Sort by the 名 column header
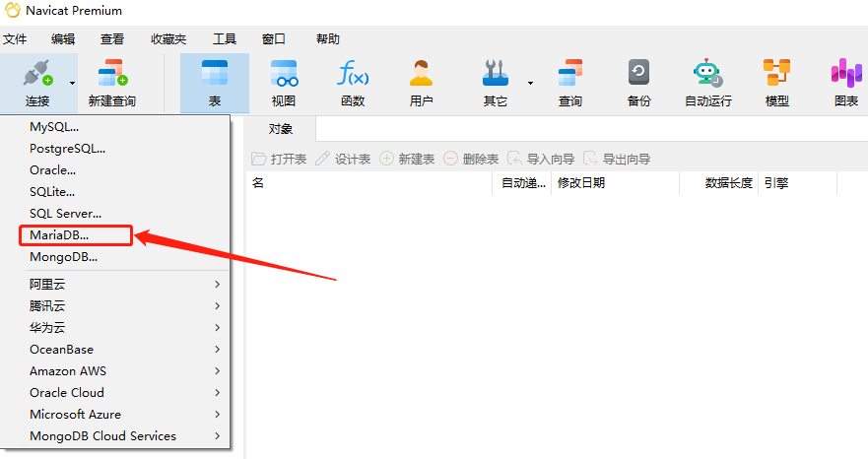The image size is (868, 459). pyautogui.click(x=369, y=183)
